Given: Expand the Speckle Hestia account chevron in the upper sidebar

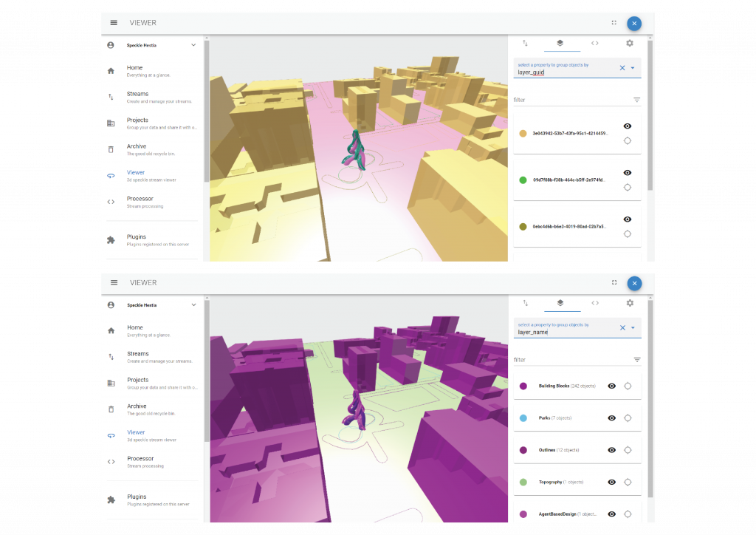Looking at the screenshot, I should (x=193, y=45).
